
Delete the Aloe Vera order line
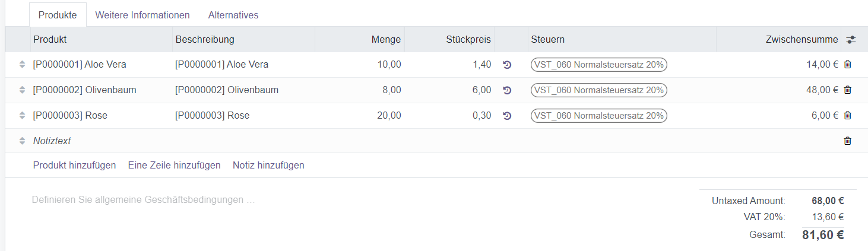pyautogui.click(x=847, y=65)
